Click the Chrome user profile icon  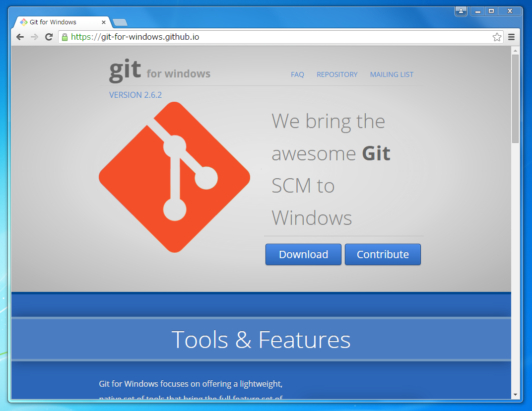coord(461,11)
